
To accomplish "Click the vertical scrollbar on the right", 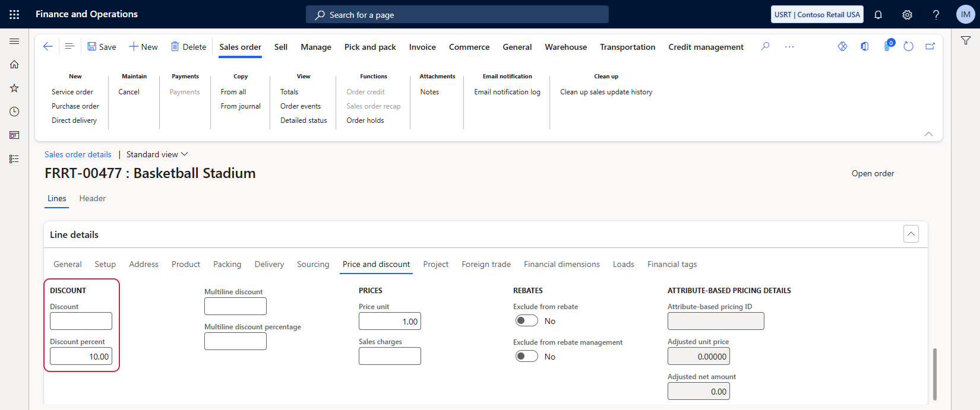I will [934, 374].
